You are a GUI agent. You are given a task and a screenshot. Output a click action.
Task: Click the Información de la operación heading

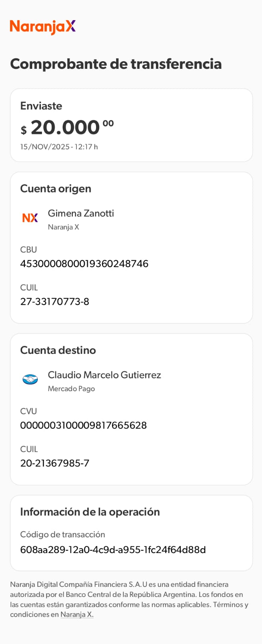click(90, 512)
